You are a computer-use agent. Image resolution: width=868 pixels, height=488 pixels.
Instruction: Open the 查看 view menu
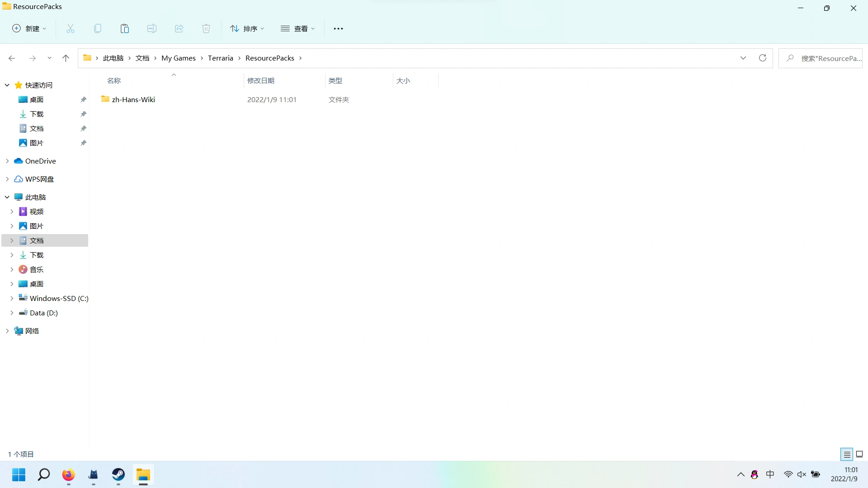pyautogui.click(x=297, y=28)
